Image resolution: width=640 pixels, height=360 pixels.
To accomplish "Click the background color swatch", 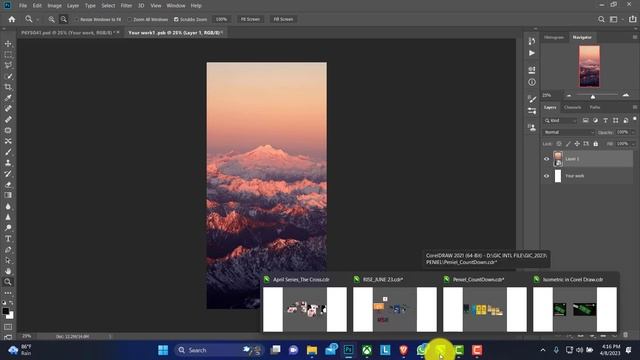I will coord(10,316).
